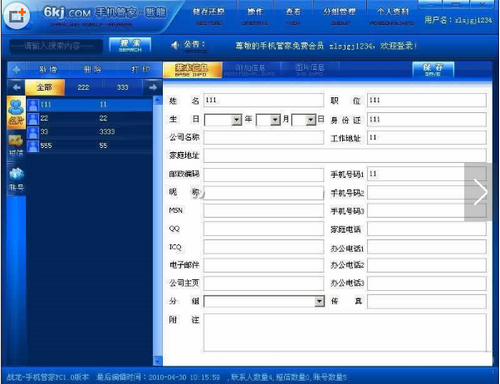Open the 分组管理 Group menu

pos(339,16)
